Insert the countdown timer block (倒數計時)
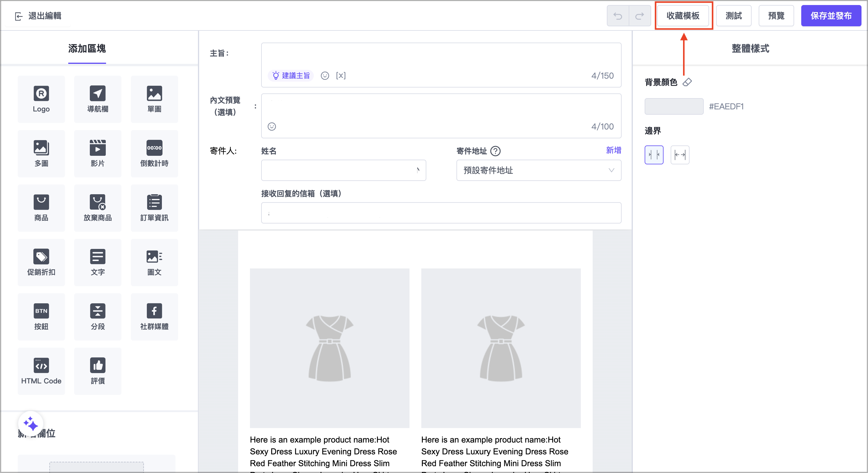The width and height of the screenshot is (868, 473). (154, 153)
